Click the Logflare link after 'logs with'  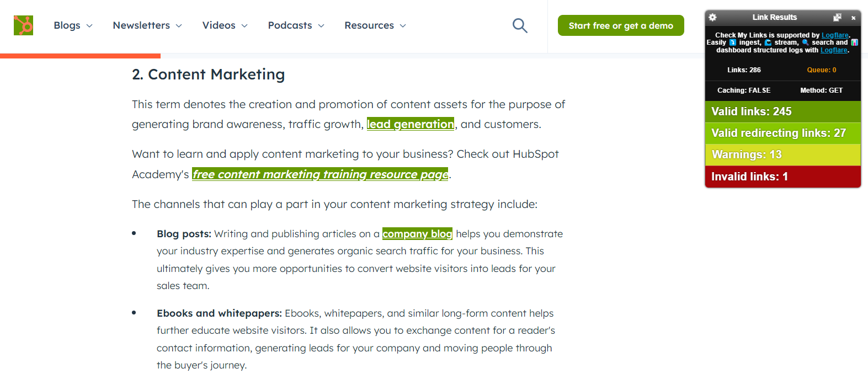click(x=833, y=50)
